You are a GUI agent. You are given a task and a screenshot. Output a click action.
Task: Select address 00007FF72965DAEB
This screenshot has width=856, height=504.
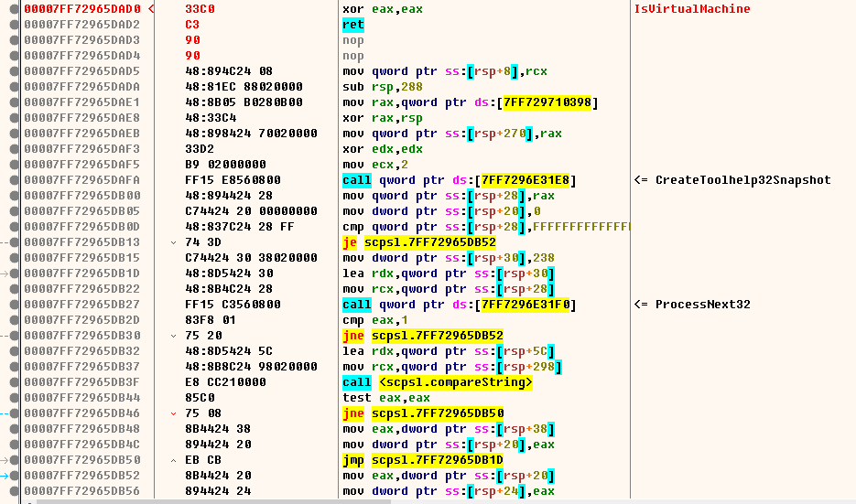[x=81, y=134]
